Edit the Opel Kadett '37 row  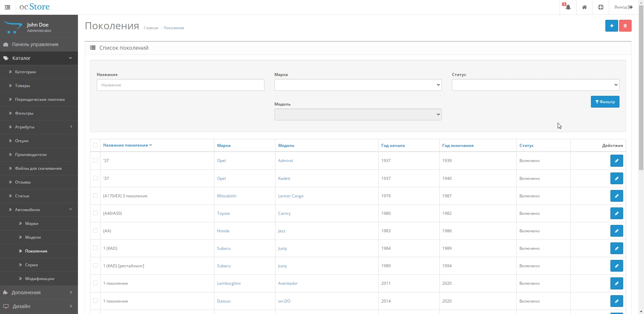617,179
